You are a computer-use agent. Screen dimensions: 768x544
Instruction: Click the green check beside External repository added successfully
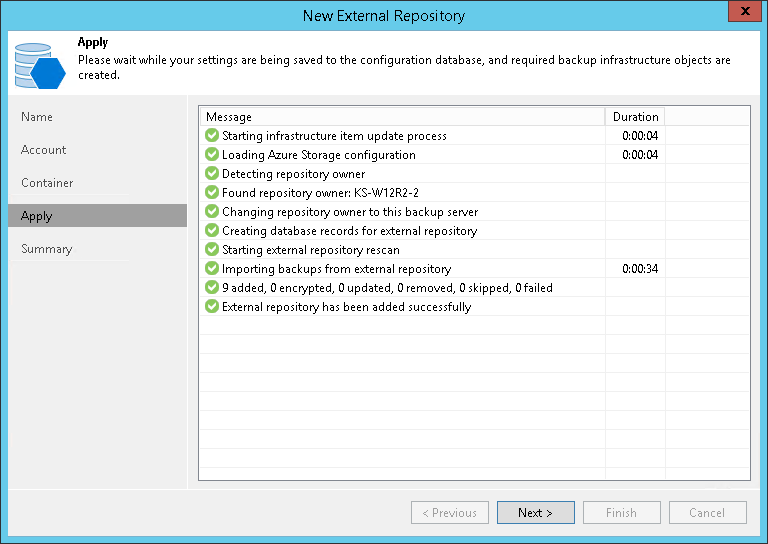[212, 307]
